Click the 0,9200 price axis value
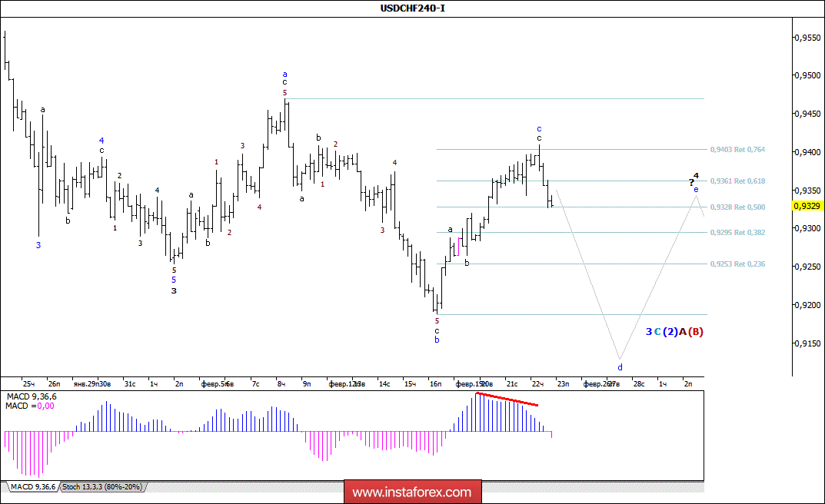Viewport: 825px width, 504px height. (807, 305)
